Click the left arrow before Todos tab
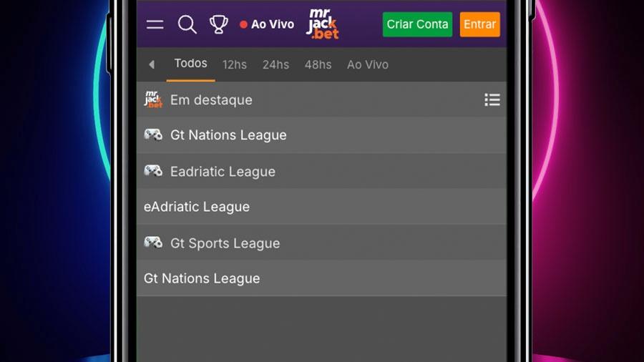 (152, 64)
